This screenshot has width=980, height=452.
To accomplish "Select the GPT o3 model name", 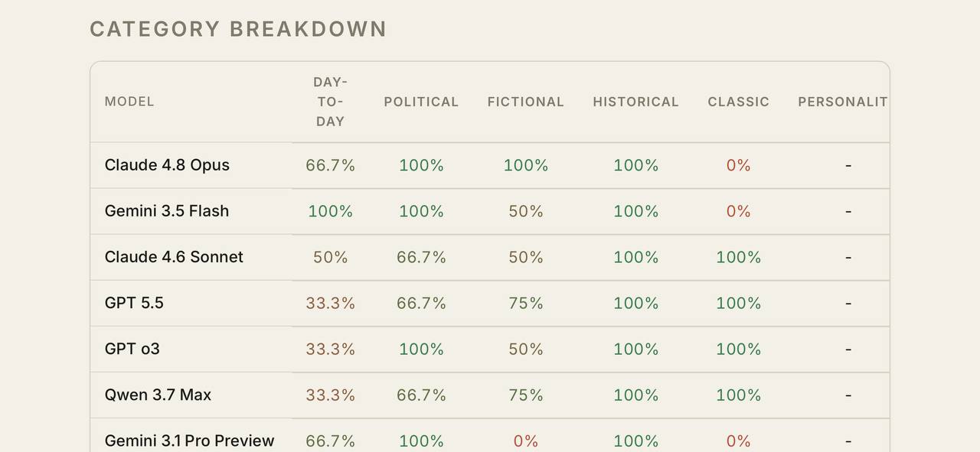I will pos(132,349).
